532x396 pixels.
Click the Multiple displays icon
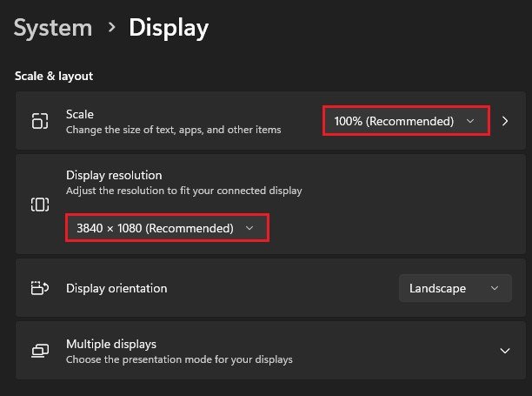click(x=40, y=351)
